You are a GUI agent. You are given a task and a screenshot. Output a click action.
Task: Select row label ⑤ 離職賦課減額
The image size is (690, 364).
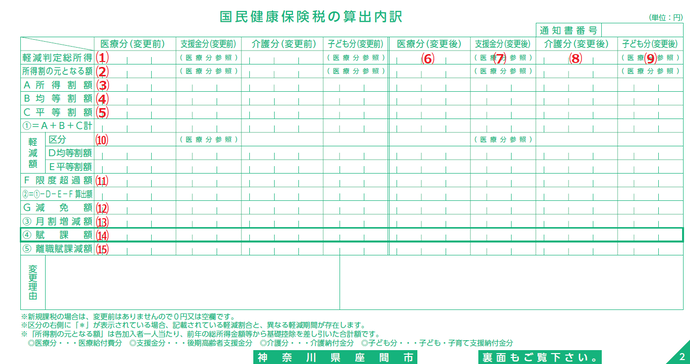pos(57,249)
